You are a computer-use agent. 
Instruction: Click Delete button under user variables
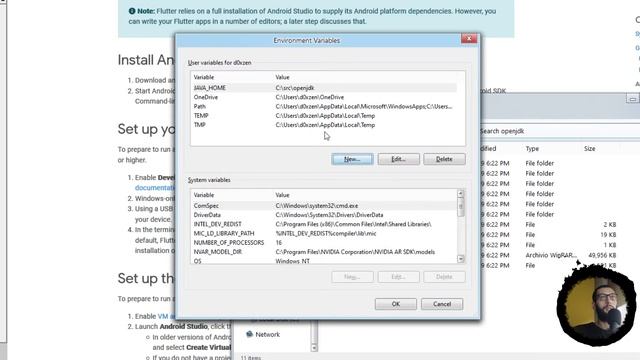[444, 159]
